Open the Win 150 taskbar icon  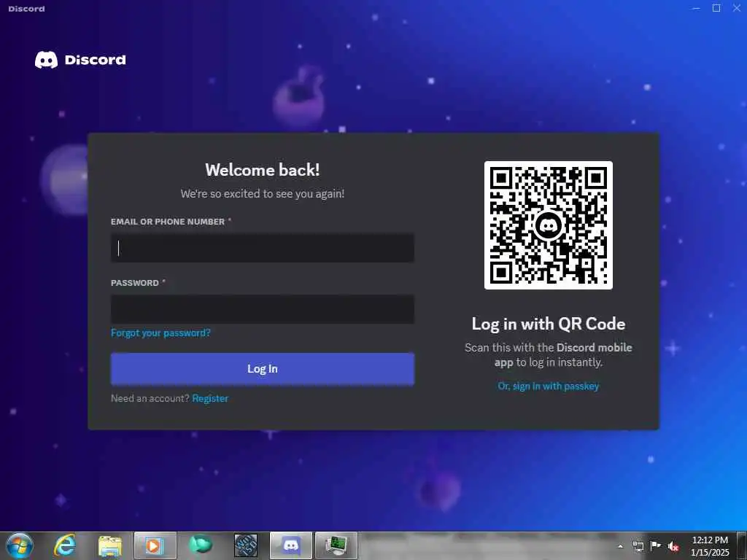pyautogui.click(x=246, y=545)
